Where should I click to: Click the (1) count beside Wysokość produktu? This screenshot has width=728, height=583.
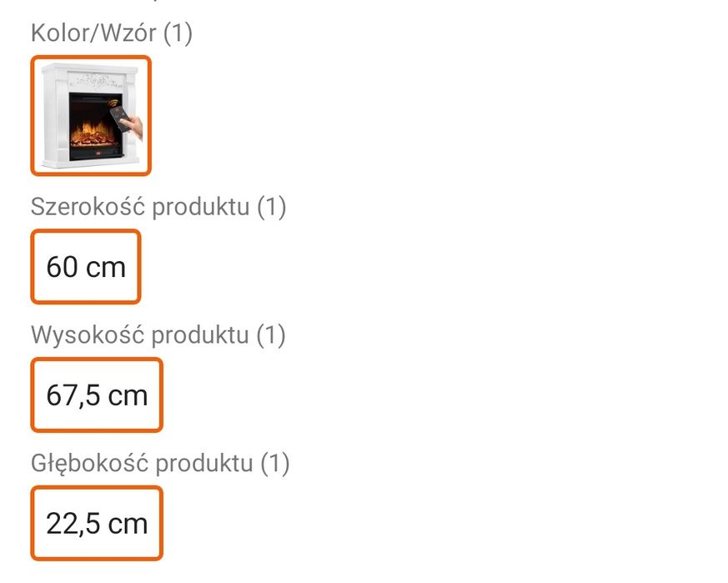[x=271, y=335]
